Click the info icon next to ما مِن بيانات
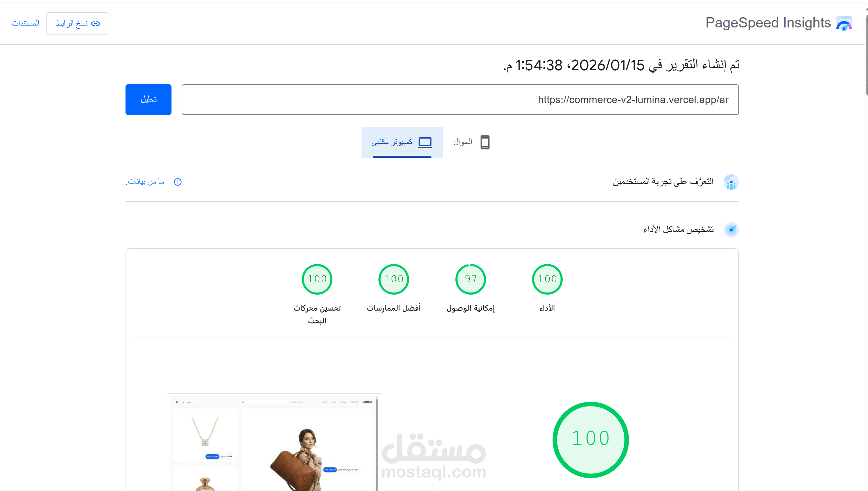Screen dimensions: 868x491 pyautogui.click(x=178, y=182)
